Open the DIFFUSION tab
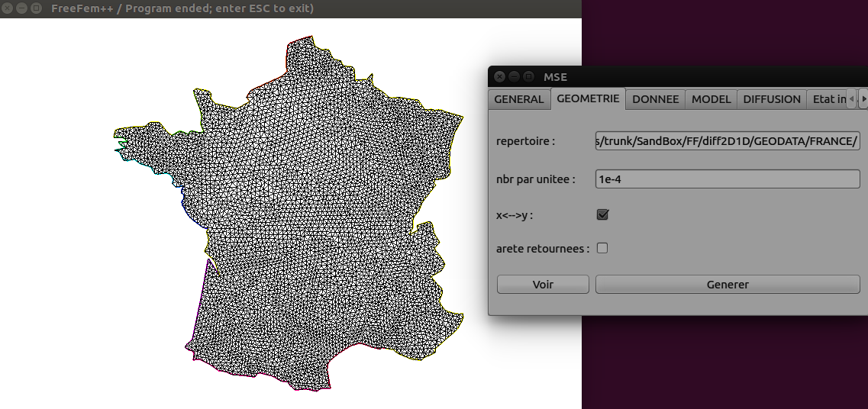The height and width of the screenshot is (409, 868). pyautogui.click(x=772, y=99)
